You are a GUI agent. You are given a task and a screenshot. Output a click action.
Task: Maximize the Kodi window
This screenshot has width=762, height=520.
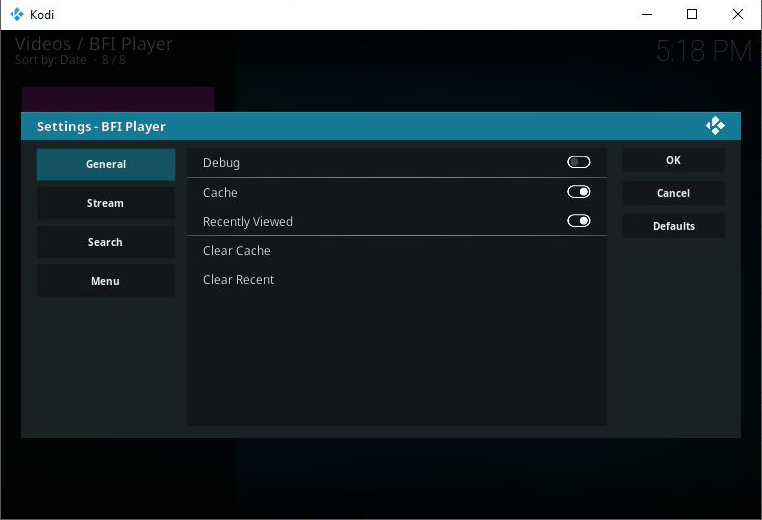click(x=692, y=15)
